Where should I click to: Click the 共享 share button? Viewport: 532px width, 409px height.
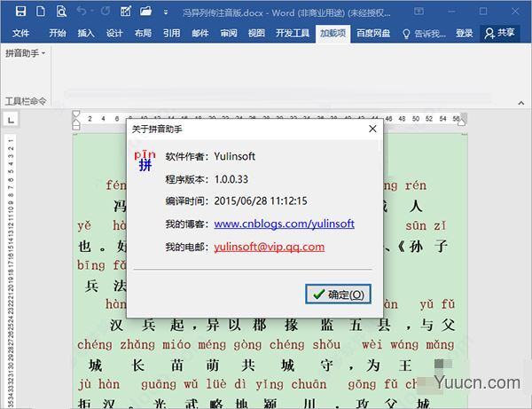point(500,33)
